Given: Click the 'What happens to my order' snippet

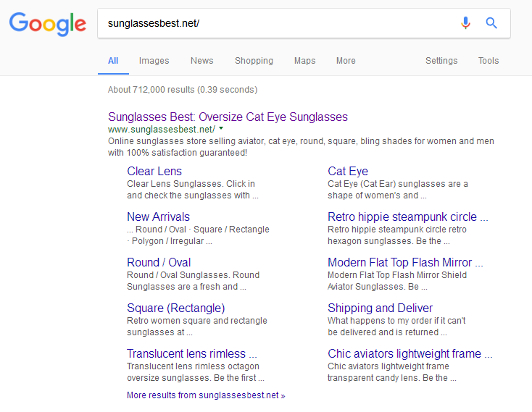Looking at the screenshot, I should (x=396, y=327).
